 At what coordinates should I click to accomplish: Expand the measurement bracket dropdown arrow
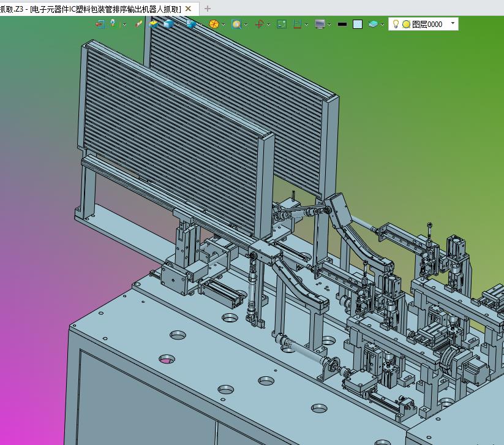click(307, 25)
